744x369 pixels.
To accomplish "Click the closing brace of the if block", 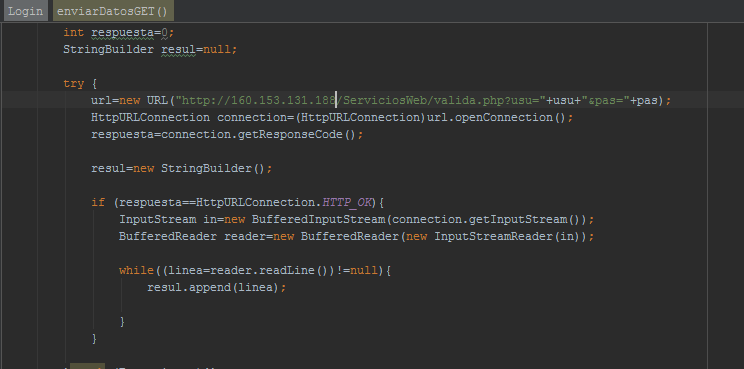I will [94, 339].
